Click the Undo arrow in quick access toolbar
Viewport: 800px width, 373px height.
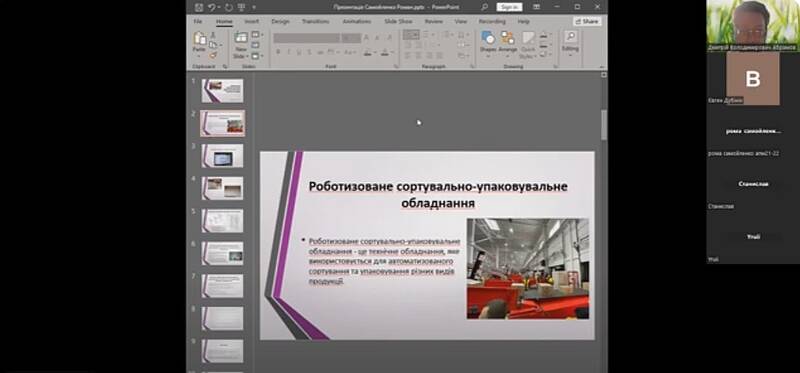pos(212,7)
